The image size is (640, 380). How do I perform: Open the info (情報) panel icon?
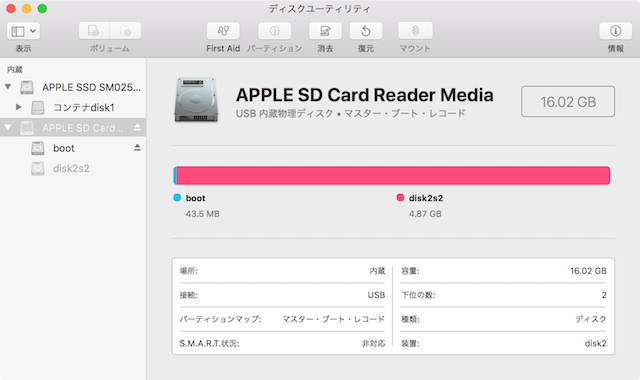[x=616, y=31]
